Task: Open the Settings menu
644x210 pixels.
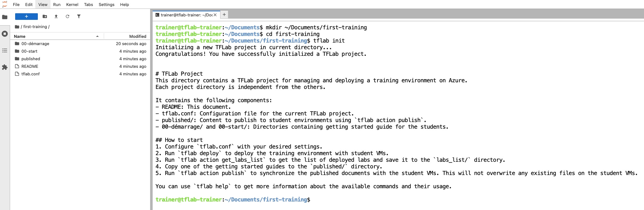Action: click(106, 4)
